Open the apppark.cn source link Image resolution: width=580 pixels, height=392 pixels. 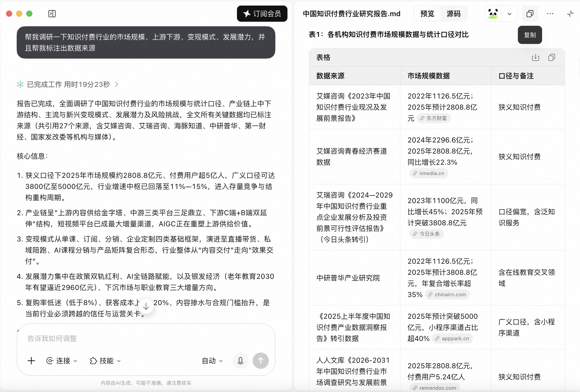[452, 338]
